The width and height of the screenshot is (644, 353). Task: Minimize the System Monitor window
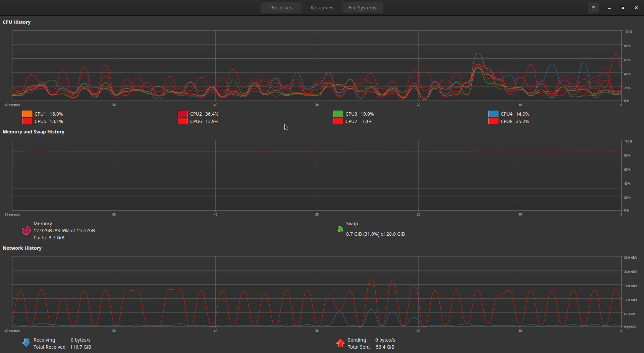pyautogui.click(x=609, y=8)
